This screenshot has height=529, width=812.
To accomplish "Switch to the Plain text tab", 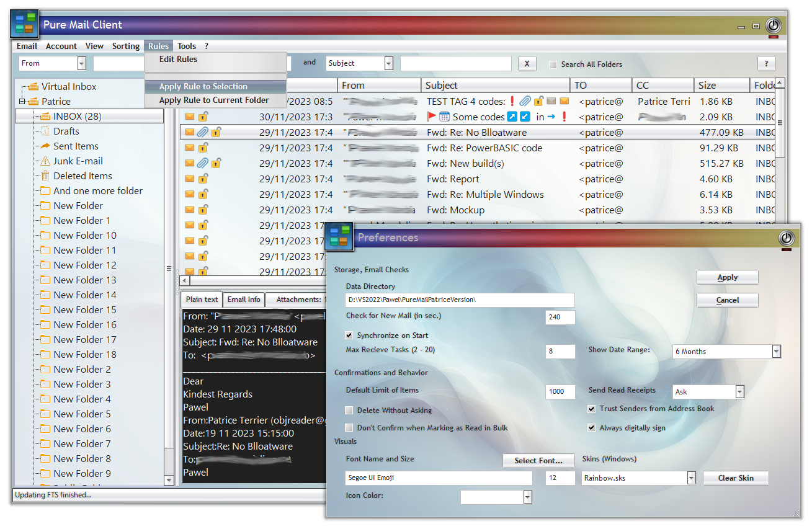I will point(202,300).
